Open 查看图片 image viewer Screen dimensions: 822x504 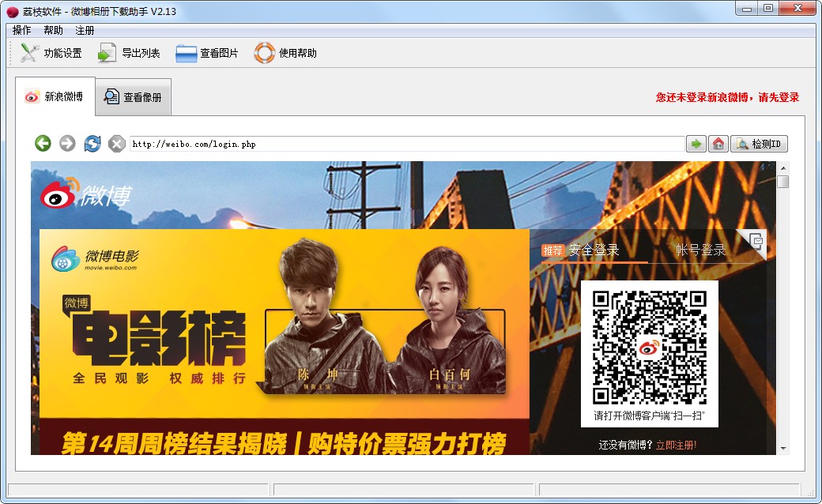207,53
